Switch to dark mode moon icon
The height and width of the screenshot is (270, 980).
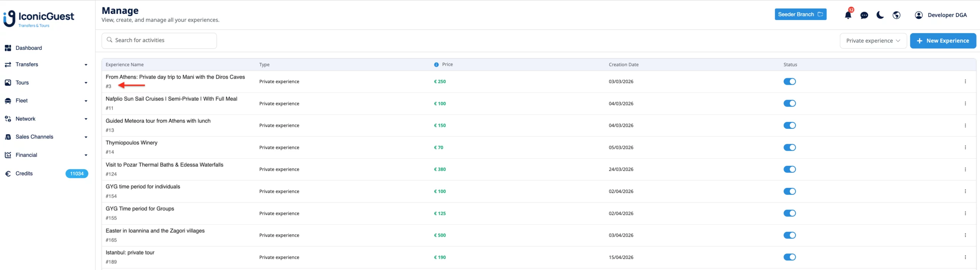(880, 15)
